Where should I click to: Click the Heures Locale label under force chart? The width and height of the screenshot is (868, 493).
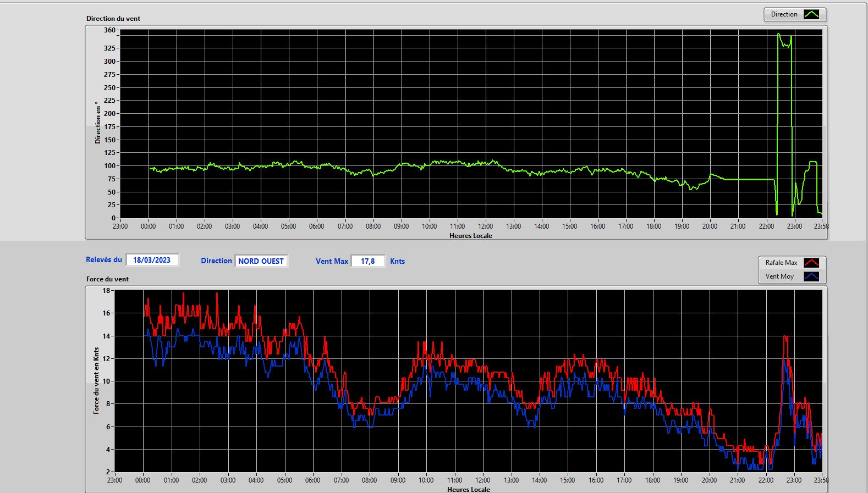[x=469, y=489]
